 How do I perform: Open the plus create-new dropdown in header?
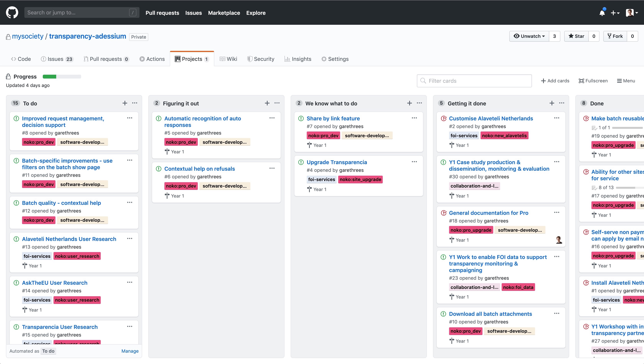[x=615, y=13]
